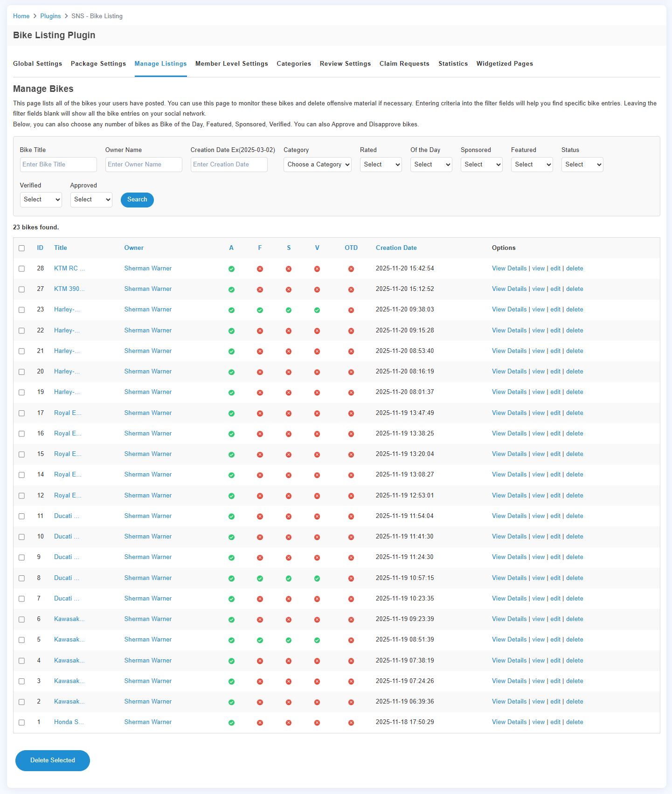Click the red Verified icon for bike ID 12

click(317, 496)
